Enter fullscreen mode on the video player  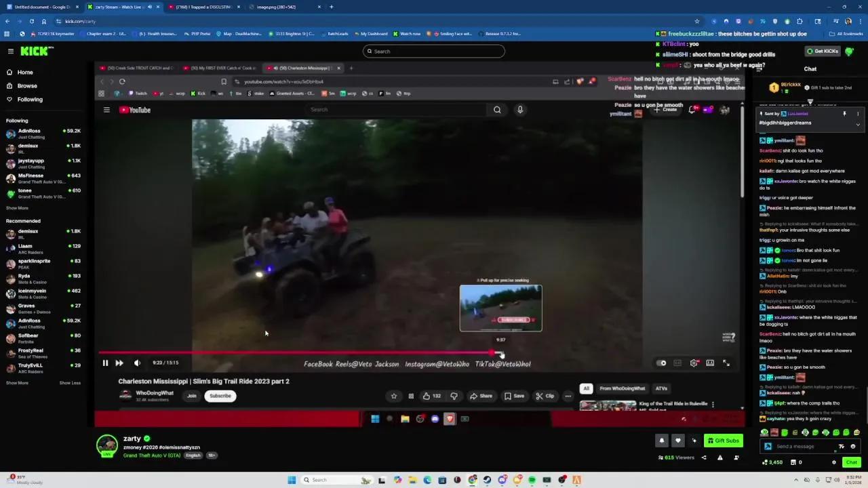coord(726,363)
